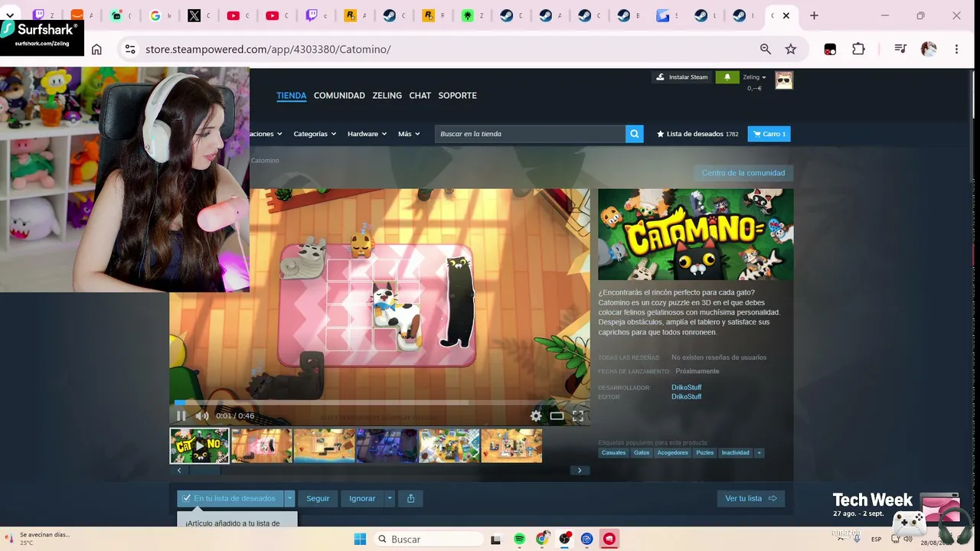Mute the trailer volume speaker icon
Viewport: 980px width, 551px height.
202,416
